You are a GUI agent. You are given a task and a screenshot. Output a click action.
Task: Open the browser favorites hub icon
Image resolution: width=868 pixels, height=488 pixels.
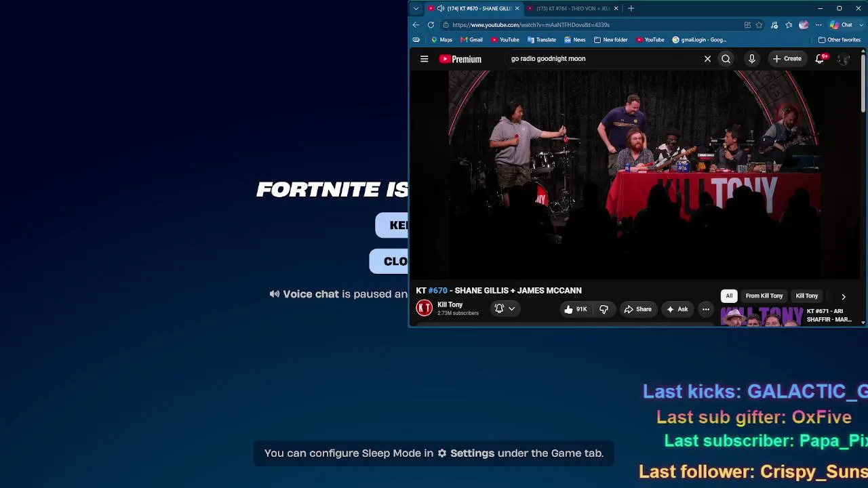point(789,25)
